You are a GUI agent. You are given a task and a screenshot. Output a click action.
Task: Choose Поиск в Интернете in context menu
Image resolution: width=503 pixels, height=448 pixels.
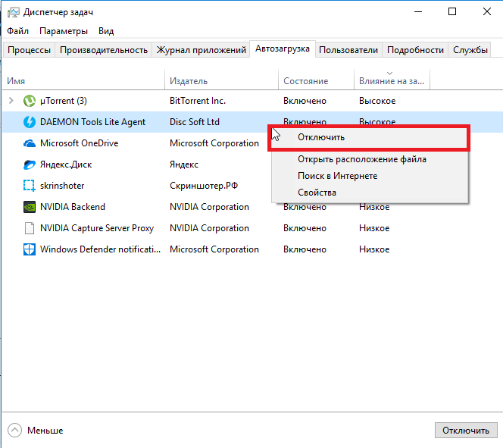pos(370,176)
